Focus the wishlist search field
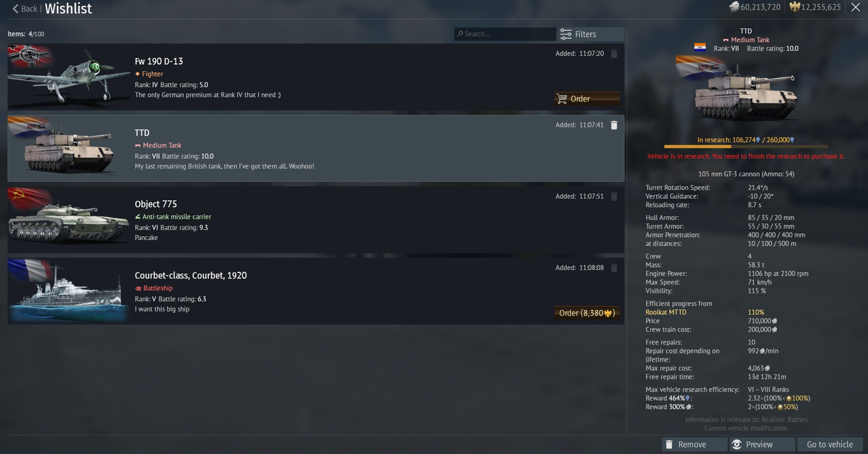 505,34
